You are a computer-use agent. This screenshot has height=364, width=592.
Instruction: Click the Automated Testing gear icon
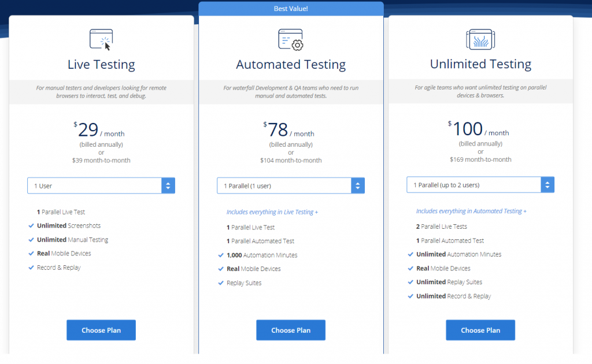click(291, 39)
